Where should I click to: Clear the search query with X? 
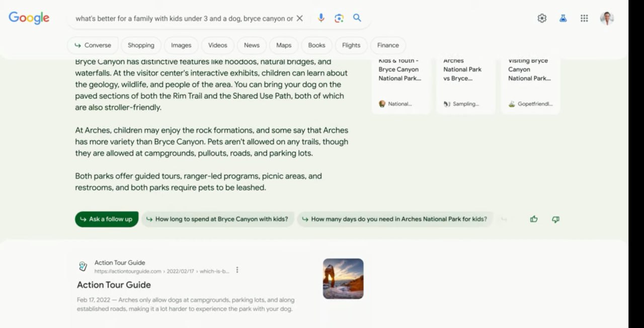299,18
